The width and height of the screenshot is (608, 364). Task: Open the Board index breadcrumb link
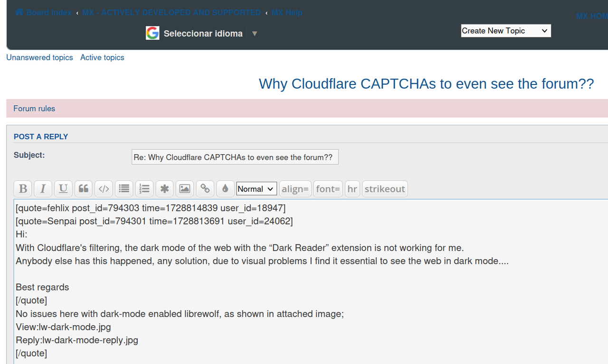pos(49,12)
